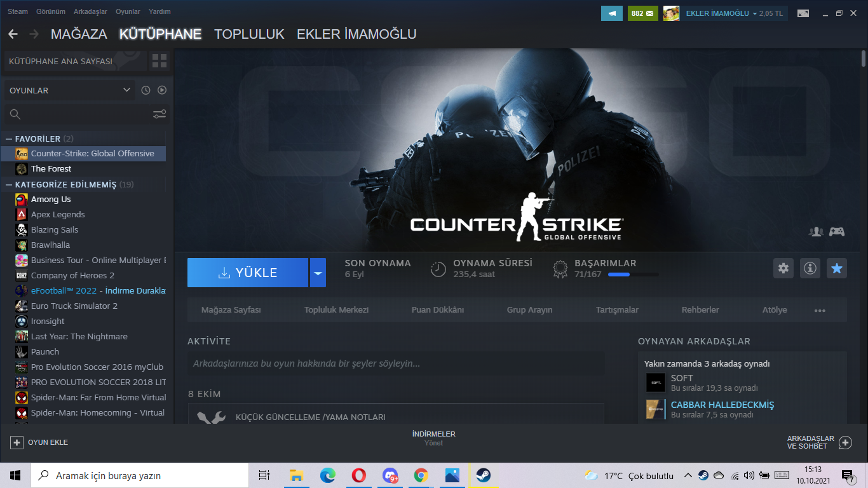Open Mağaza Sayfası link
This screenshot has width=868, height=488.
tap(231, 310)
